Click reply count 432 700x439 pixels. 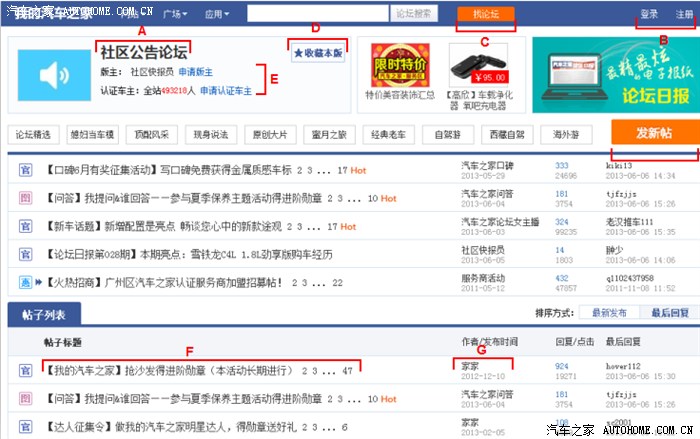pos(562,278)
